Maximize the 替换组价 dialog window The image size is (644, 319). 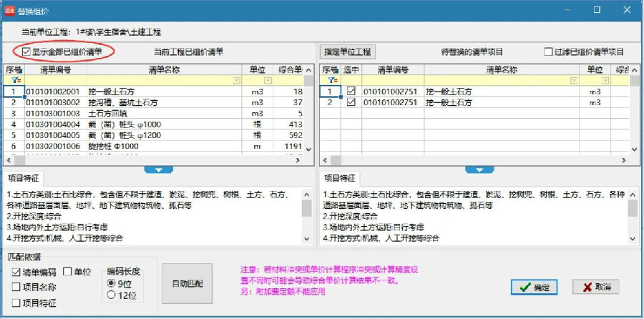597,11
